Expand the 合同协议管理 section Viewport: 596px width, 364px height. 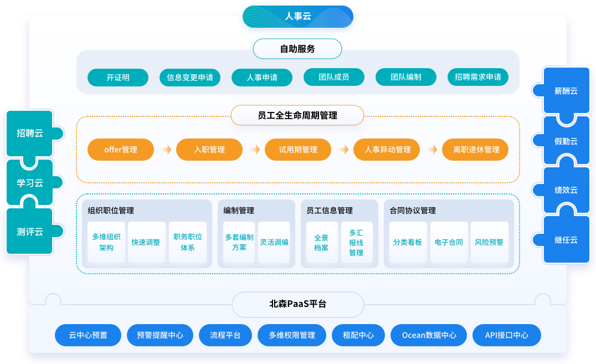410,211
